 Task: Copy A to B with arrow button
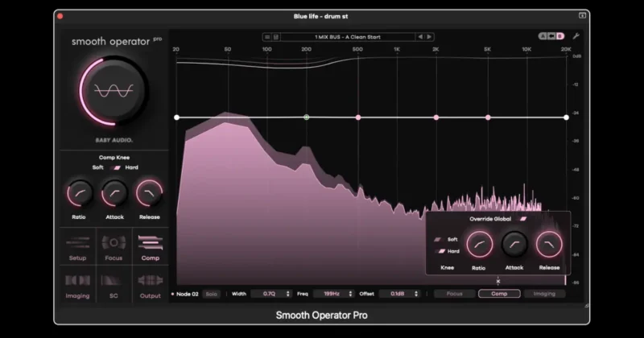[551, 36]
